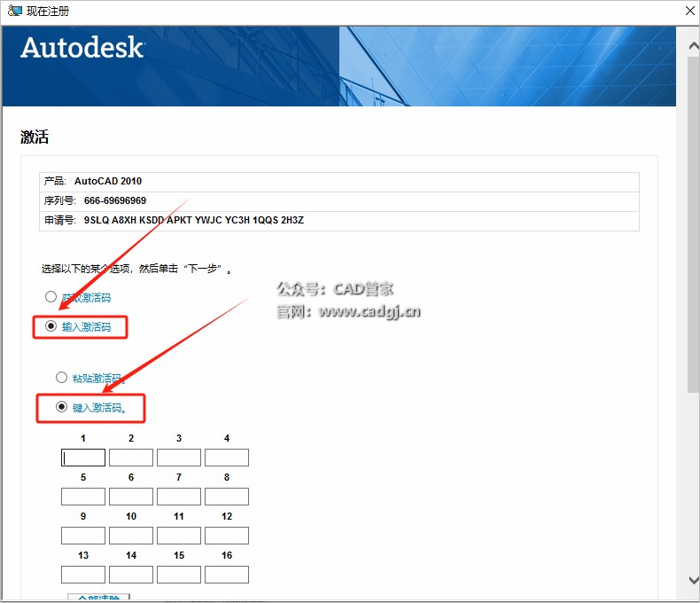Close the 现在注册 window
The height and width of the screenshot is (603, 700).
pos(689,11)
